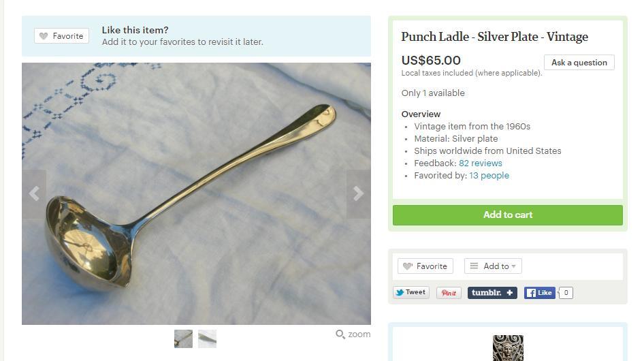Click the Punch Ladle listing title
This screenshot has height=361, width=644.
[x=494, y=37]
